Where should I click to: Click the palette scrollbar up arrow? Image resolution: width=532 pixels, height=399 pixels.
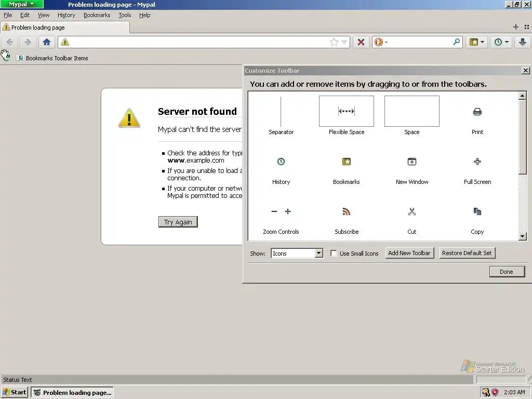tap(523, 96)
